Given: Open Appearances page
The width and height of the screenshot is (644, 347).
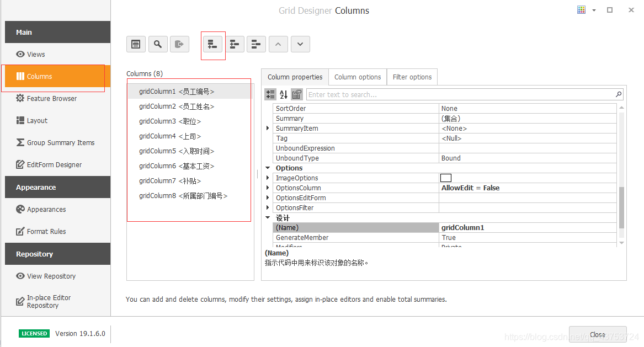Looking at the screenshot, I should click(57, 210).
